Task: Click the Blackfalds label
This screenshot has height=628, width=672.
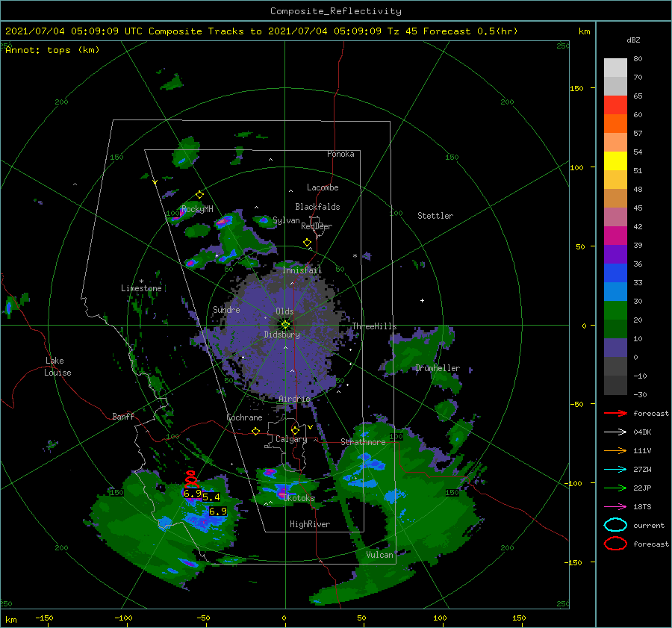Action: pyautogui.click(x=317, y=207)
